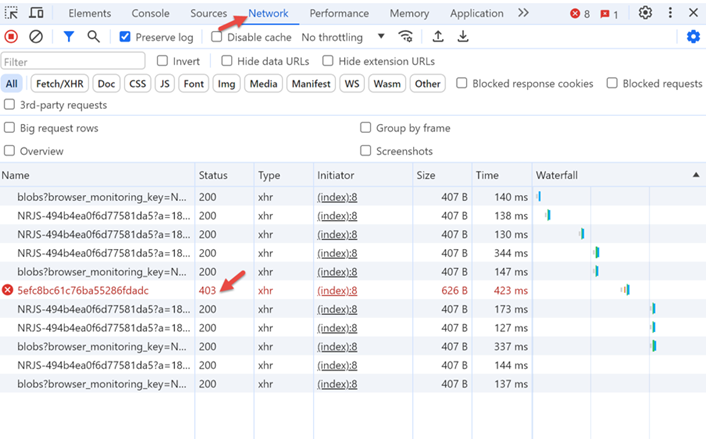This screenshot has width=706, height=439.
Task: Open the DevTools three-dot menu
Action: coord(670,13)
